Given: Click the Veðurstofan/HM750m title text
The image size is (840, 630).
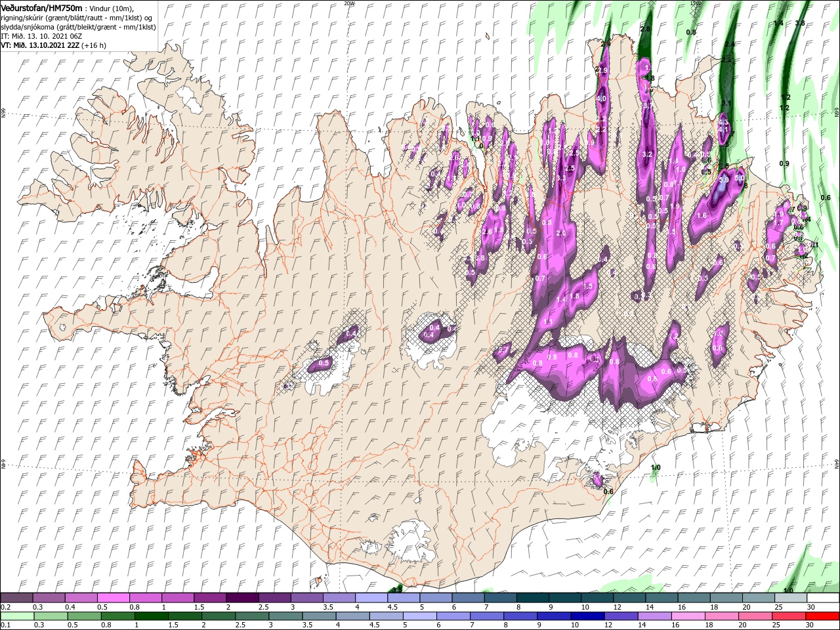Looking at the screenshot, I should click(x=42, y=8).
